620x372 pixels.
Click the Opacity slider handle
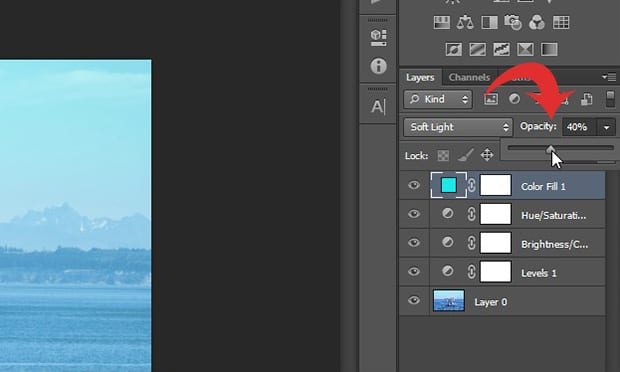(550, 149)
